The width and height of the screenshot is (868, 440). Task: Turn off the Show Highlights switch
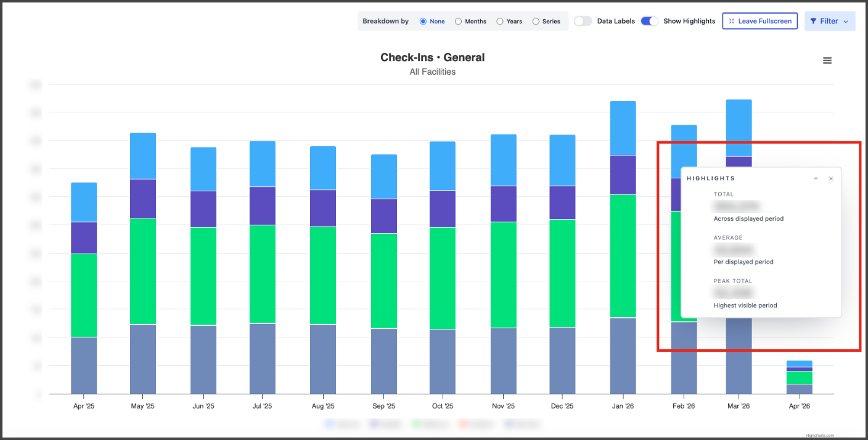point(649,21)
